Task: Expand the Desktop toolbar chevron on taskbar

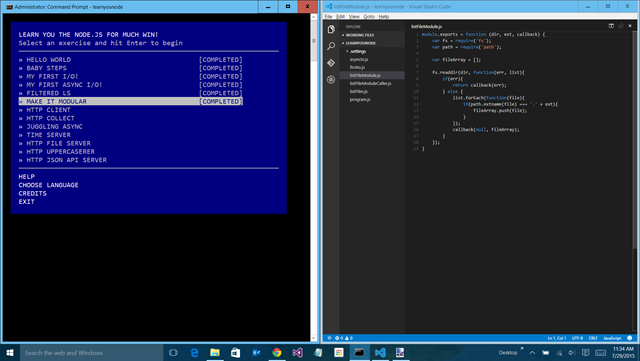Action: click(522, 348)
